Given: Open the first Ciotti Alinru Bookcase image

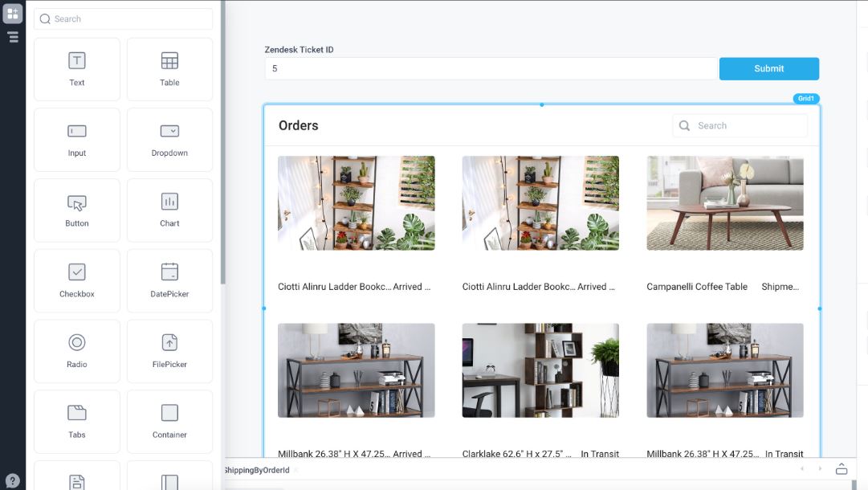Looking at the screenshot, I should point(356,202).
